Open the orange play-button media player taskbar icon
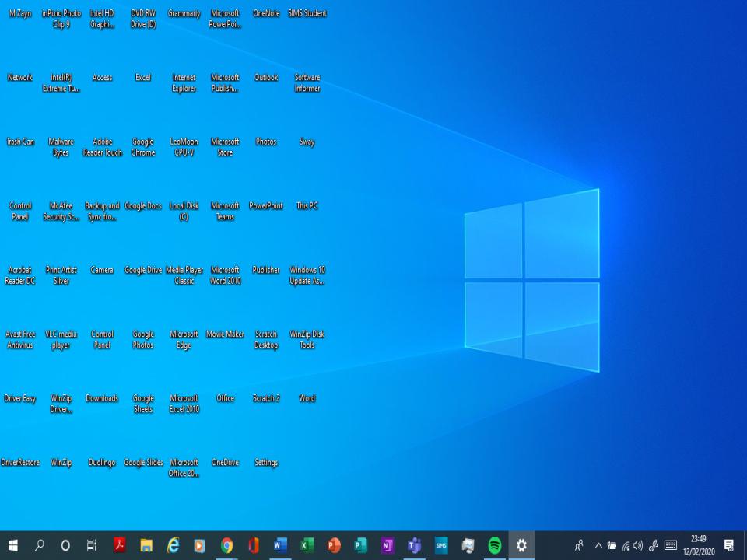This screenshot has height=560, width=747. coord(200,545)
